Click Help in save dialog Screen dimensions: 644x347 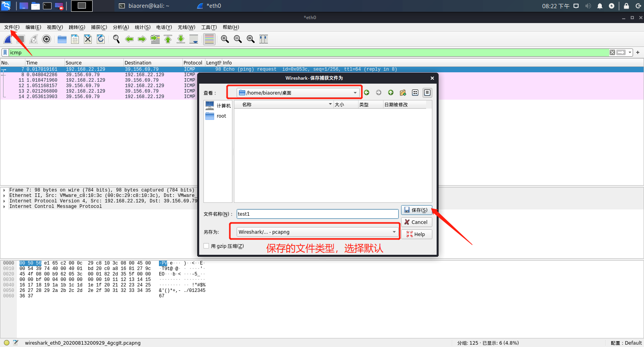[416, 234]
